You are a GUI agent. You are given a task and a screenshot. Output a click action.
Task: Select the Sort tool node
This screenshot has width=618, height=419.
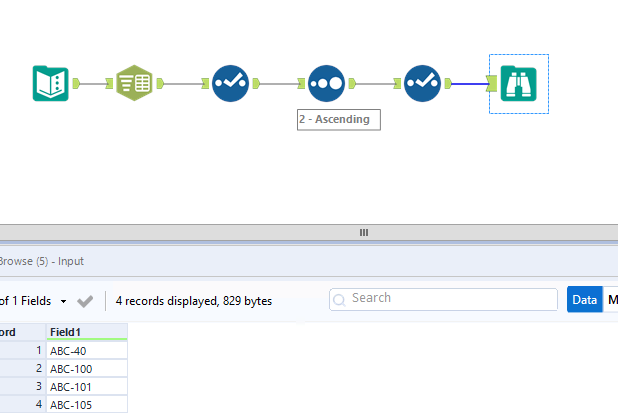pos(326,83)
